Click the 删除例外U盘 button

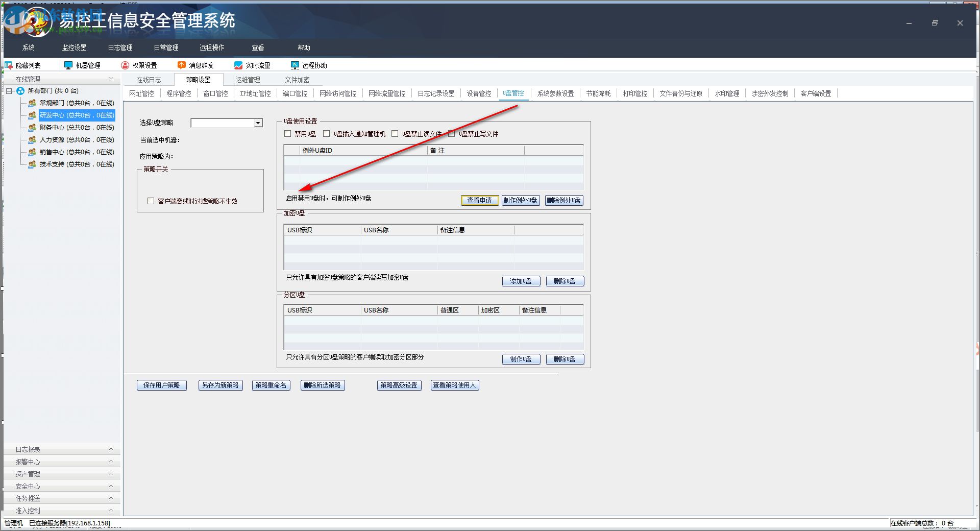564,201
